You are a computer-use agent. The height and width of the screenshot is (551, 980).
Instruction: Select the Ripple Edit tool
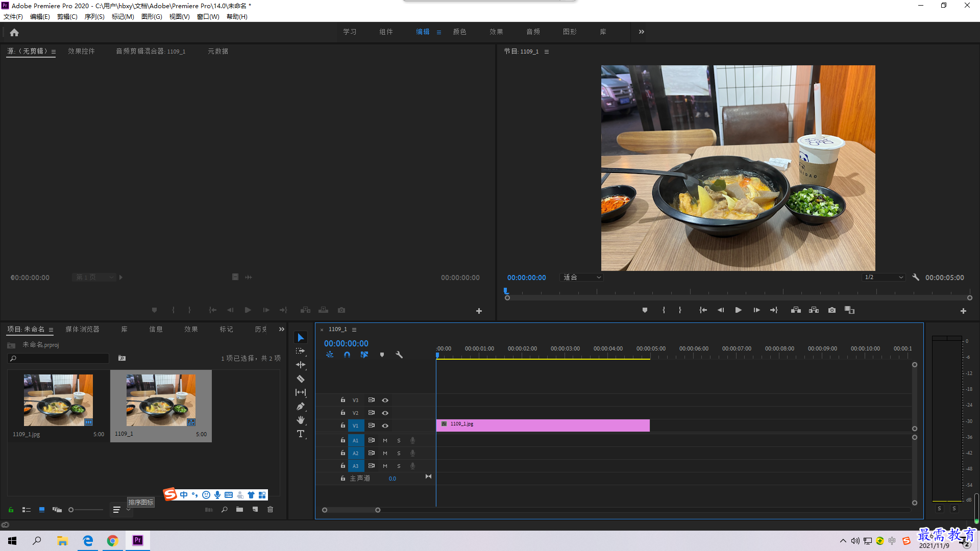[x=301, y=365]
